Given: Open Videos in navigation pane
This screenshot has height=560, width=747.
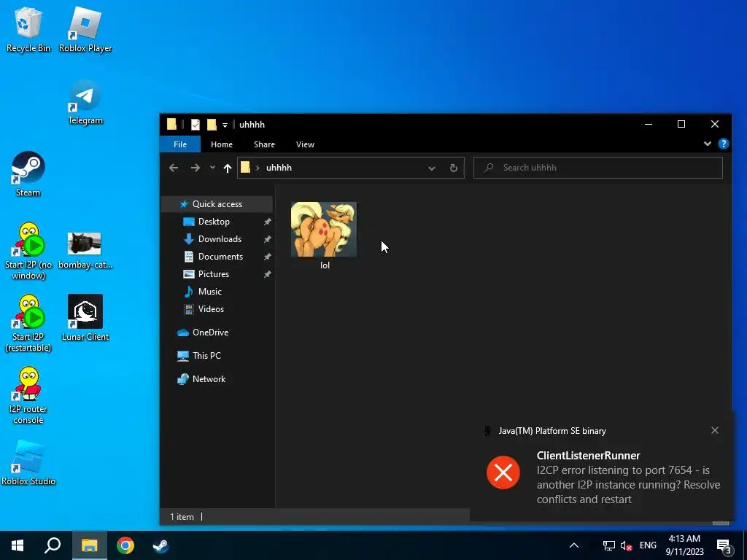Looking at the screenshot, I should (x=211, y=309).
